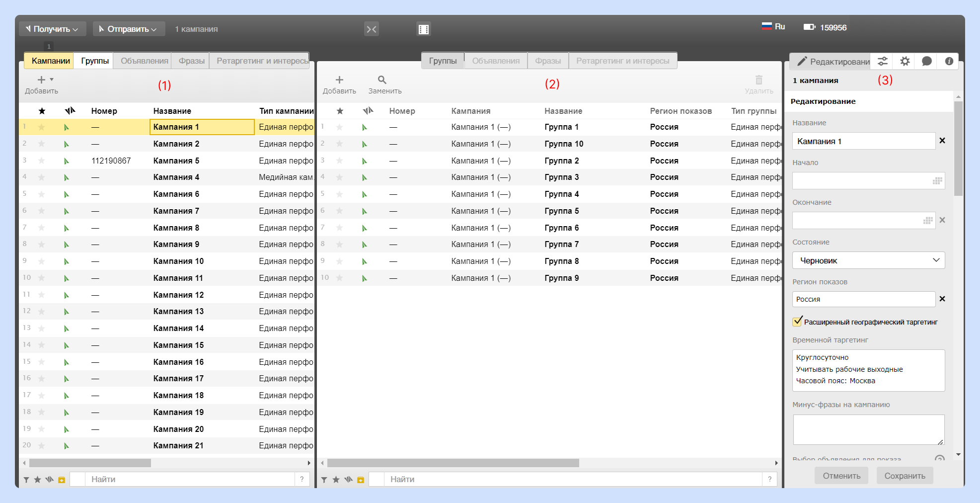The height and width of the screenshot is (503, 980).
Task: Select the Группа 10 row
Action: [x=549, y=144]
